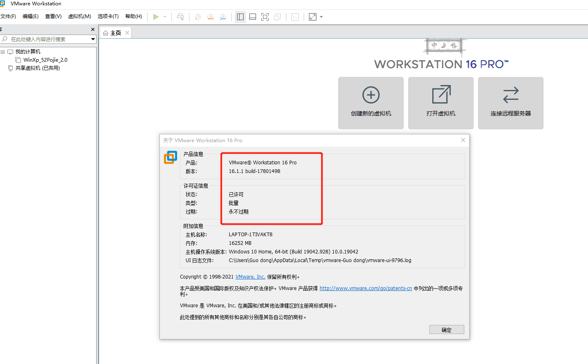Screen dimensions: 588x364
Task: Click the console view toolbar icon
Action: [x=295, y=17]
